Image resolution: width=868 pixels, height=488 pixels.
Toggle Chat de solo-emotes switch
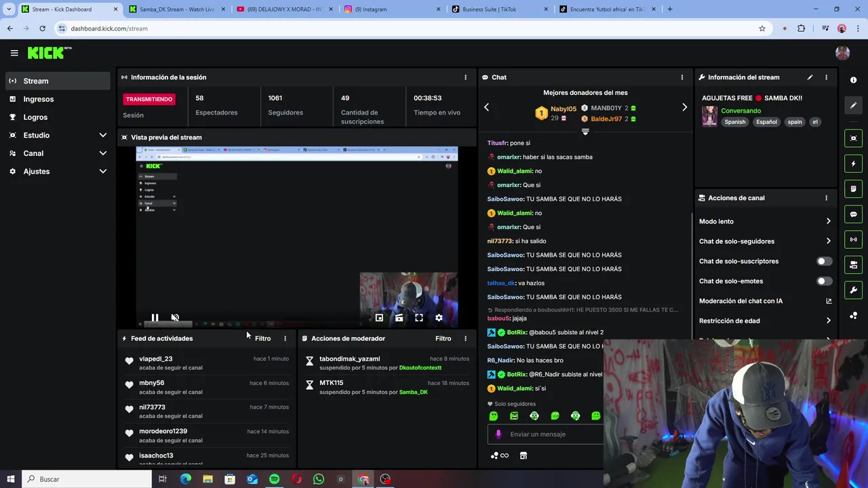[x=824, y=281]
